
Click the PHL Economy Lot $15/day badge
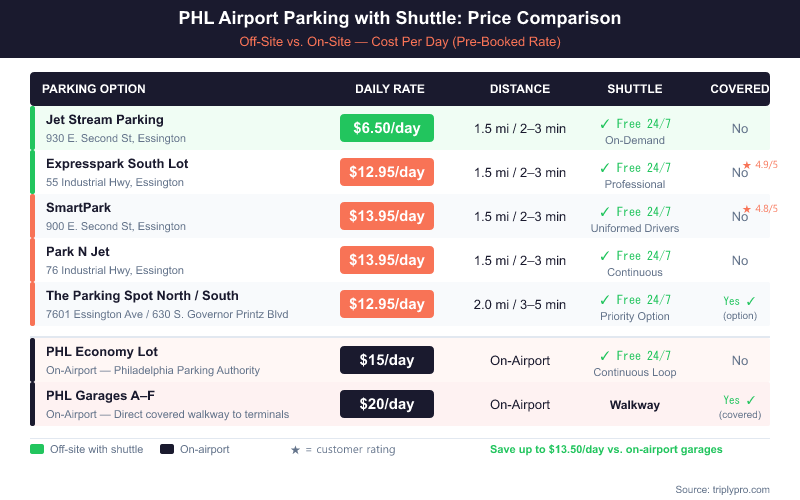[x=387, y=360]
